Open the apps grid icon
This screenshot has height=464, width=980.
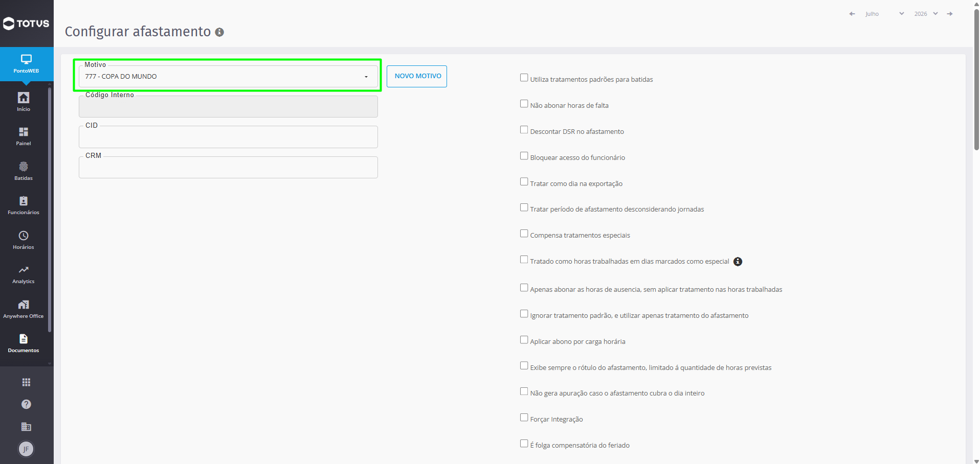click(26, 382)
